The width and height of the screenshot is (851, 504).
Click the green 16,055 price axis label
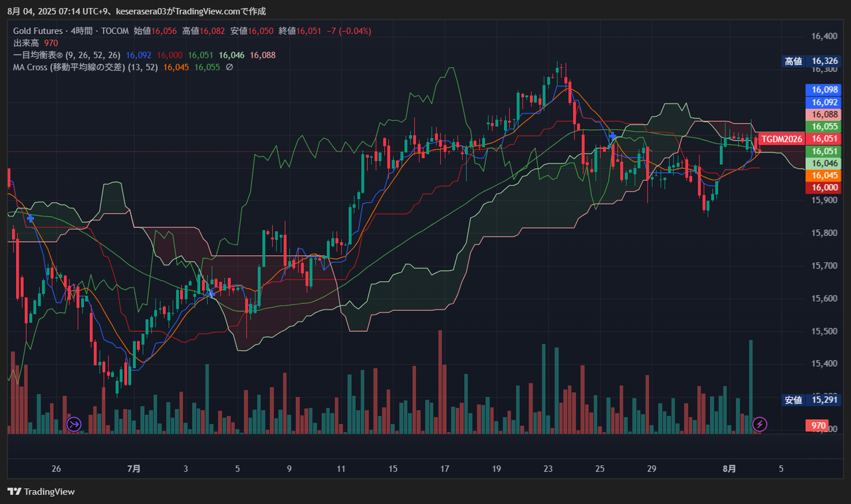coord(825,126)
